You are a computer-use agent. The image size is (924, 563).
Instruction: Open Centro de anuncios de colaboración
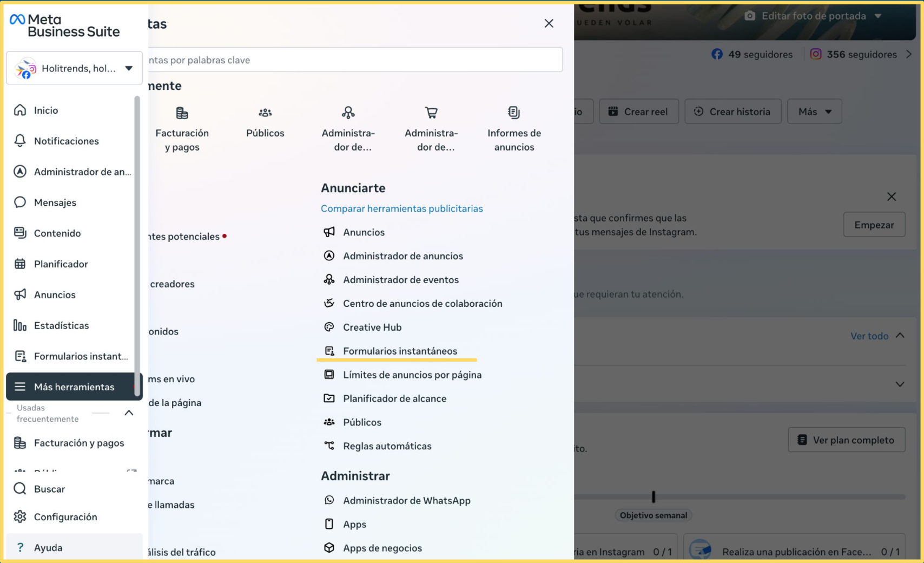[x=423, y=304]
